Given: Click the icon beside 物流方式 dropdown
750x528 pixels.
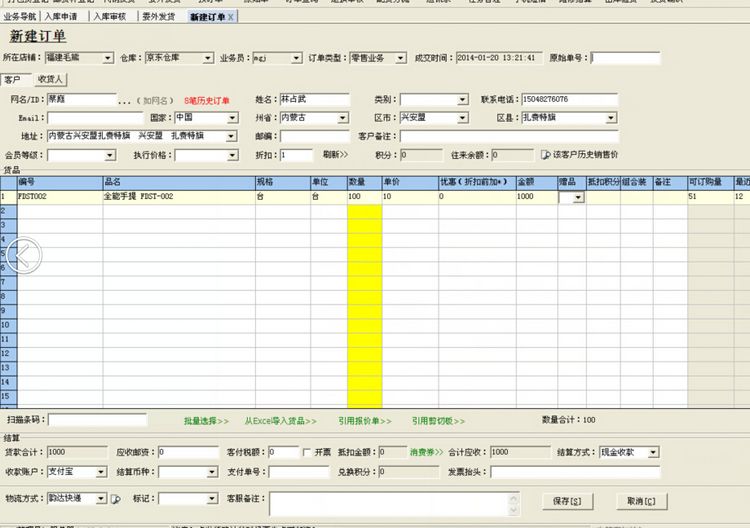Looking at the screenshot, I should pos(115,498).
